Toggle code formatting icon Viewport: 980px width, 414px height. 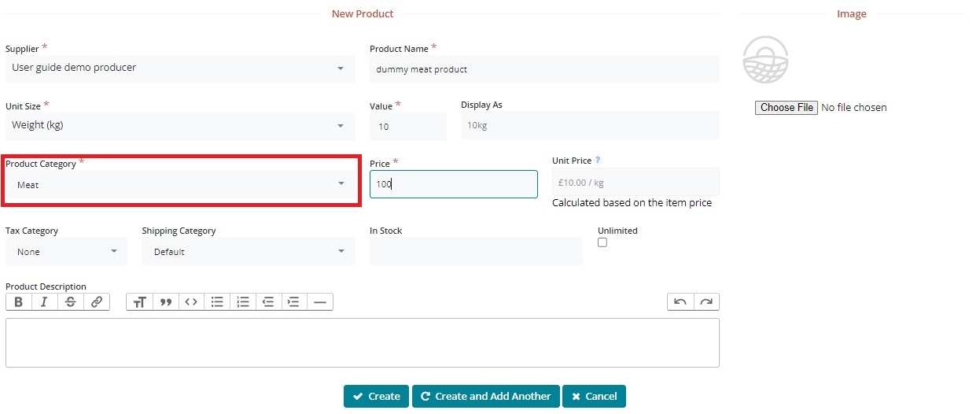(190, 302)
